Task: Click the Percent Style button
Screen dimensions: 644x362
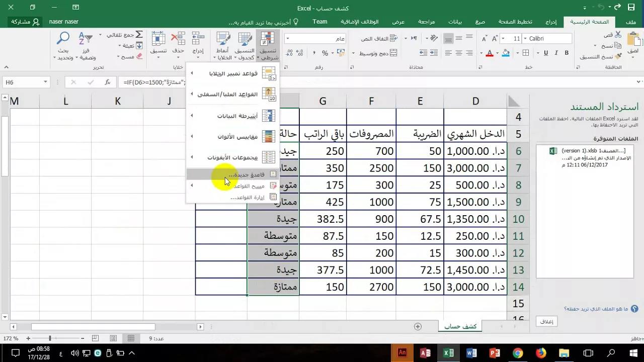Action: click(325, 53)
